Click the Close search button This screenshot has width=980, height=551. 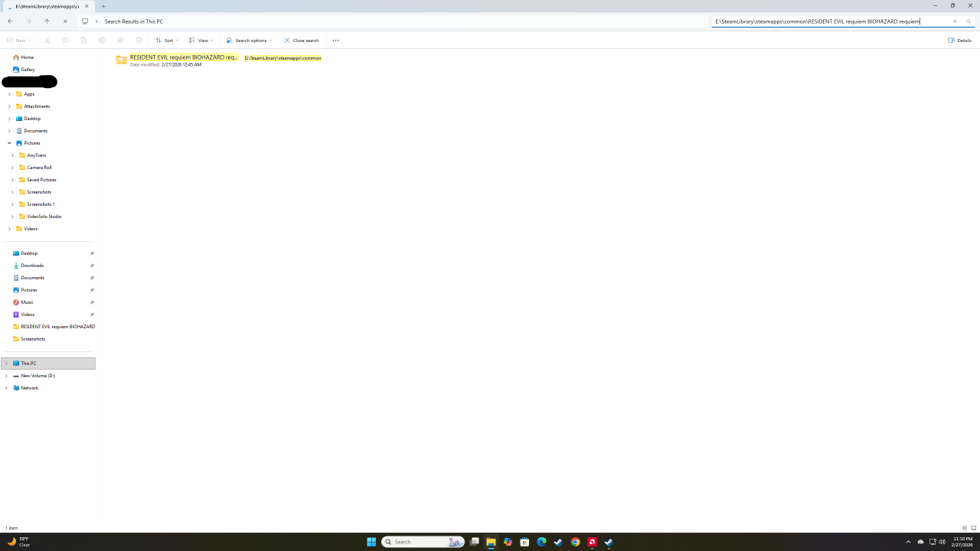pos(302,41)
